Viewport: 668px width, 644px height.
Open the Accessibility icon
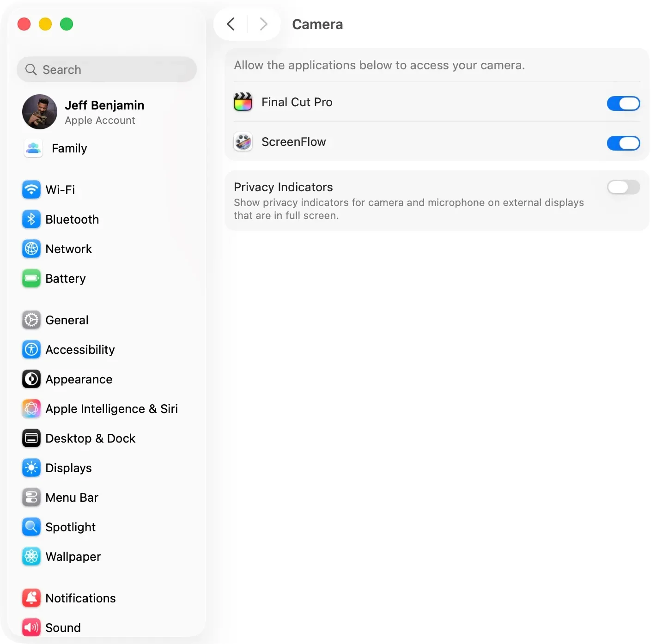(31, 349)
